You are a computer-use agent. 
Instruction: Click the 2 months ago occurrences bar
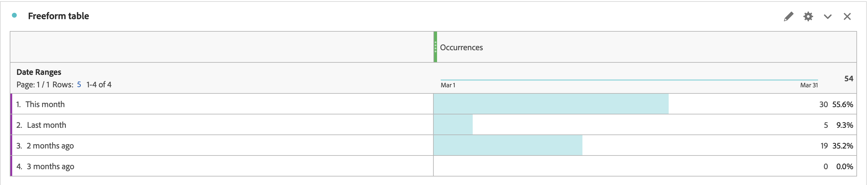point(507,146)
